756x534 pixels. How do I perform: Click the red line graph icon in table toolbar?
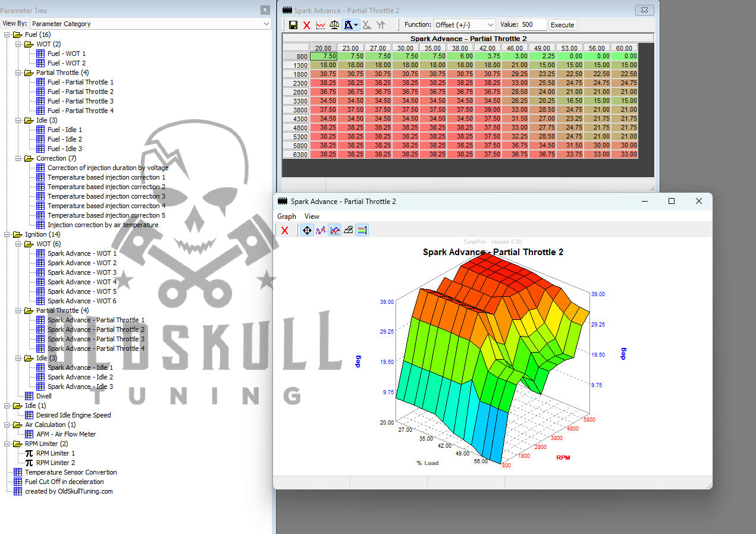pos(321,25)
